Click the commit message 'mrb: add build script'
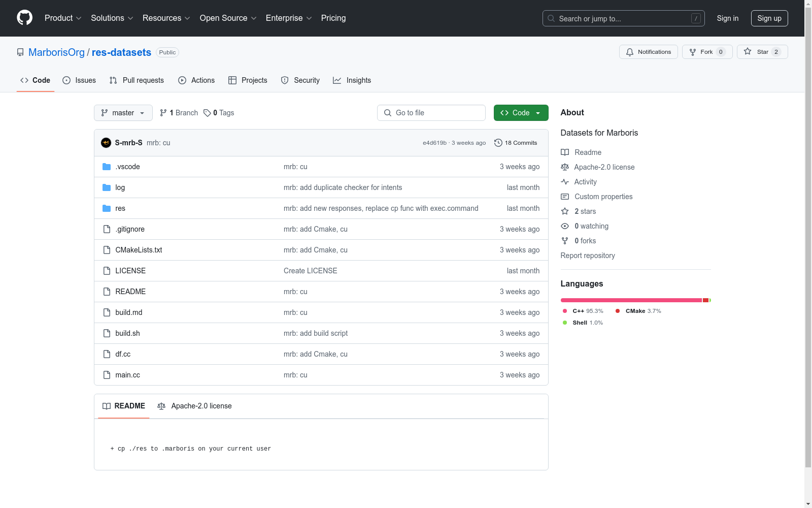 pos(316,333)
